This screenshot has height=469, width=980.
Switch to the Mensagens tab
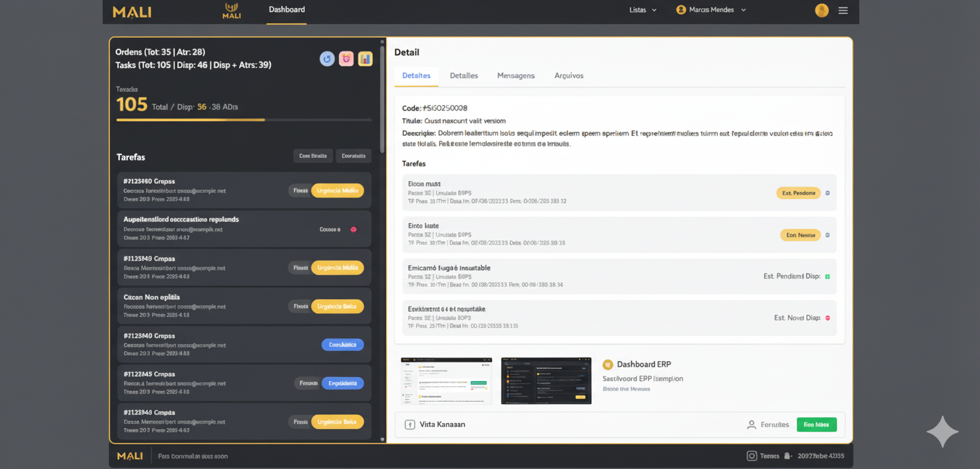pos(516,75)
